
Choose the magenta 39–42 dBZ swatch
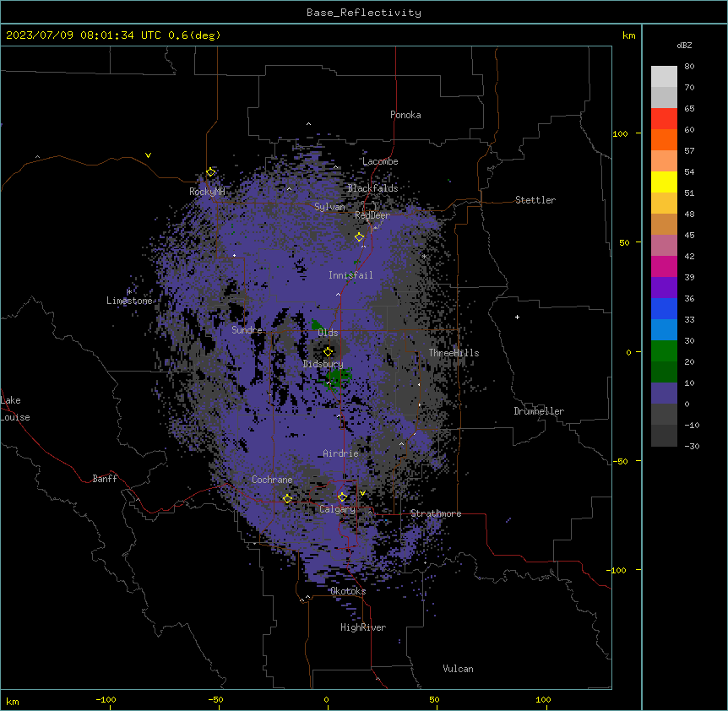(664, 266)
